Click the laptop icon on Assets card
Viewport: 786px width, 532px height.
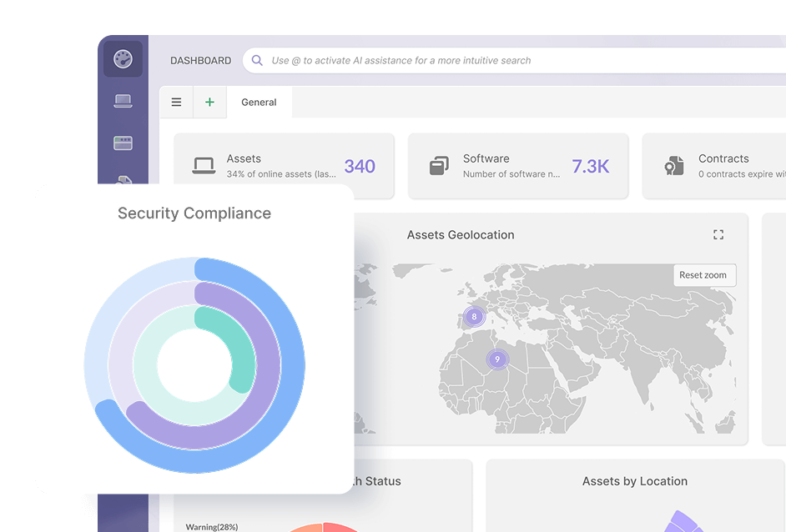pyautogui.click(x=204, y=166)
